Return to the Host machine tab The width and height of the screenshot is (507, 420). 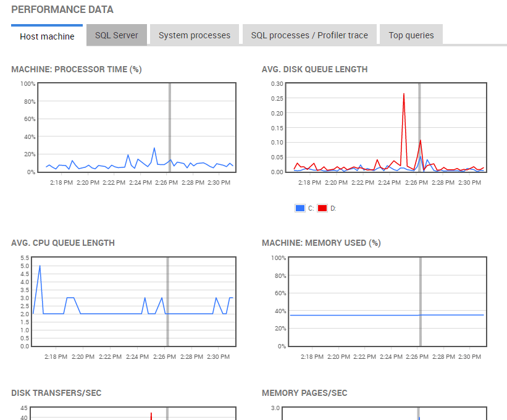[x=46, y=36]
